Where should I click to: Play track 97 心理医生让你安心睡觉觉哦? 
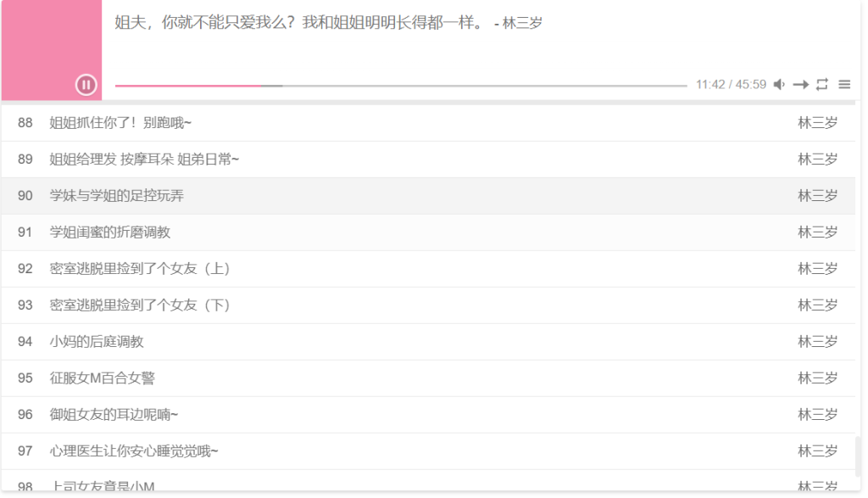tap(428, 452)
